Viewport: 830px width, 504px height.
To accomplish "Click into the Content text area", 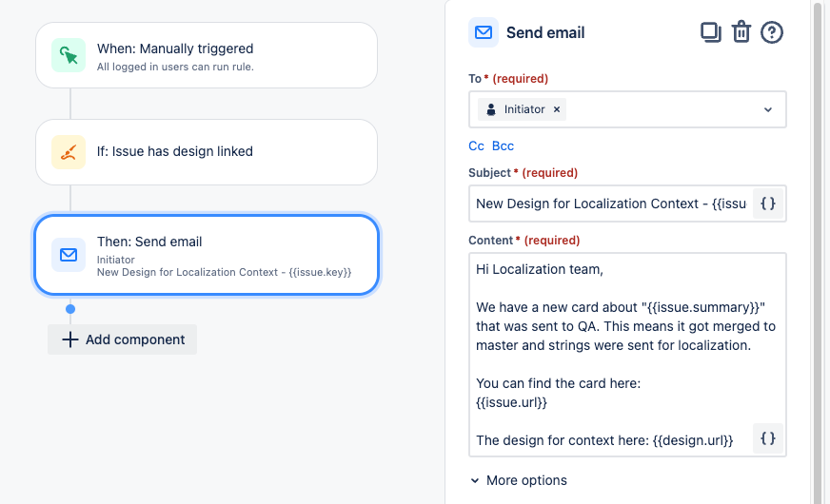I will point(627,355).
